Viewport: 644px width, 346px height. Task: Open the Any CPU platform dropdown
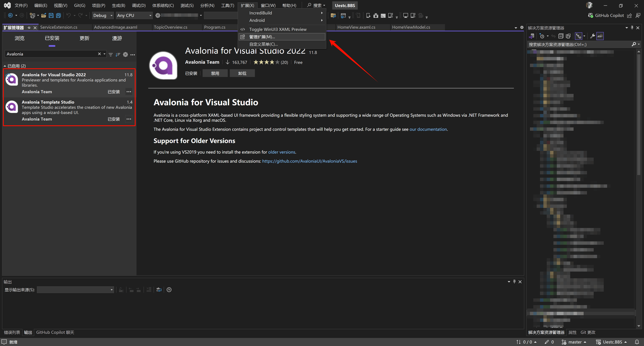tap(134, 15)
